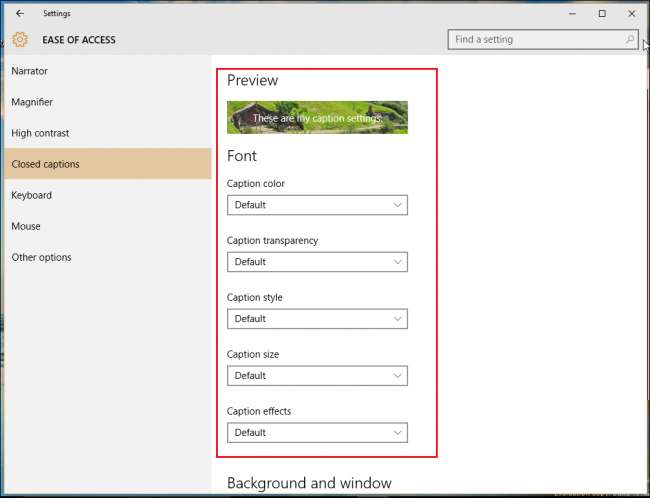Viewport: 650px width, 498px height.
Task: Expand the Caption color dropdown
Action: 317,205
